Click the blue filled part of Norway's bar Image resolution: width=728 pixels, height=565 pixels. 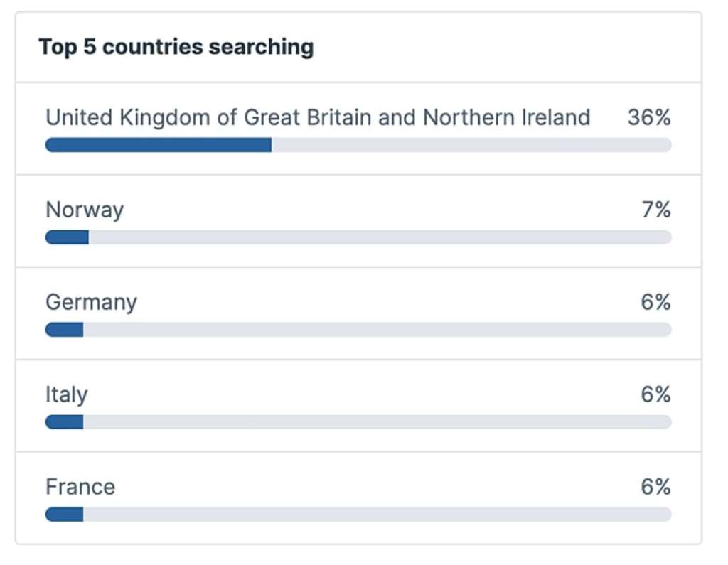[67, 237]
